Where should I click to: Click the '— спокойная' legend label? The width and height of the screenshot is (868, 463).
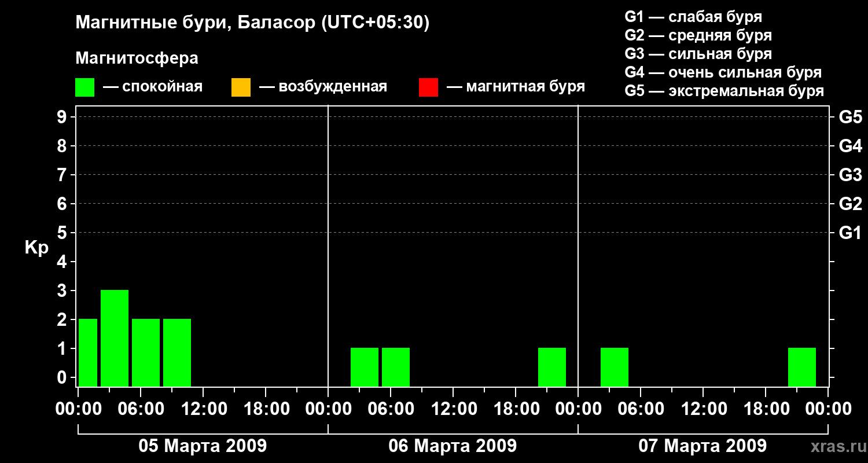tap(152, 87)
